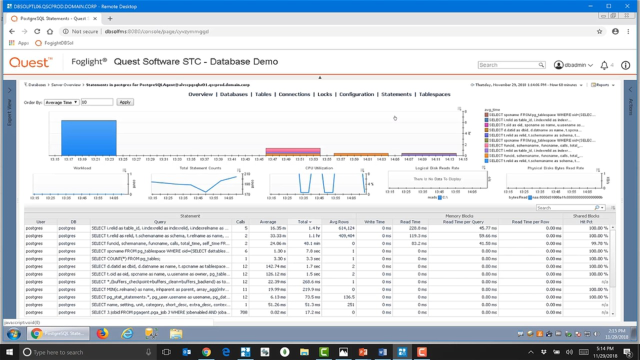Screen dimensions: 640x360
Task: Close the PostgreSQL Statements browser tab
Action: (x=95, y=18)
